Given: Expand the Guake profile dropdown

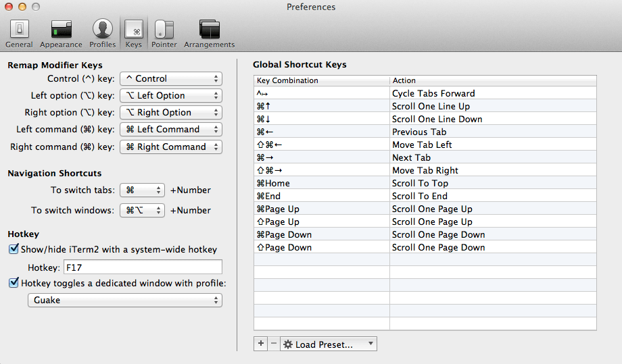Looking at the screenshot, I should click(x=124, y=300).
